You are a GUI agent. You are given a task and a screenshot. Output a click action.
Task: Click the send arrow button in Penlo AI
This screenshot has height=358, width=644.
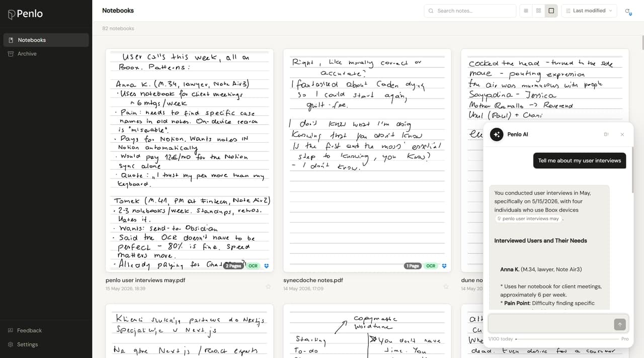[x=620, y=324]
